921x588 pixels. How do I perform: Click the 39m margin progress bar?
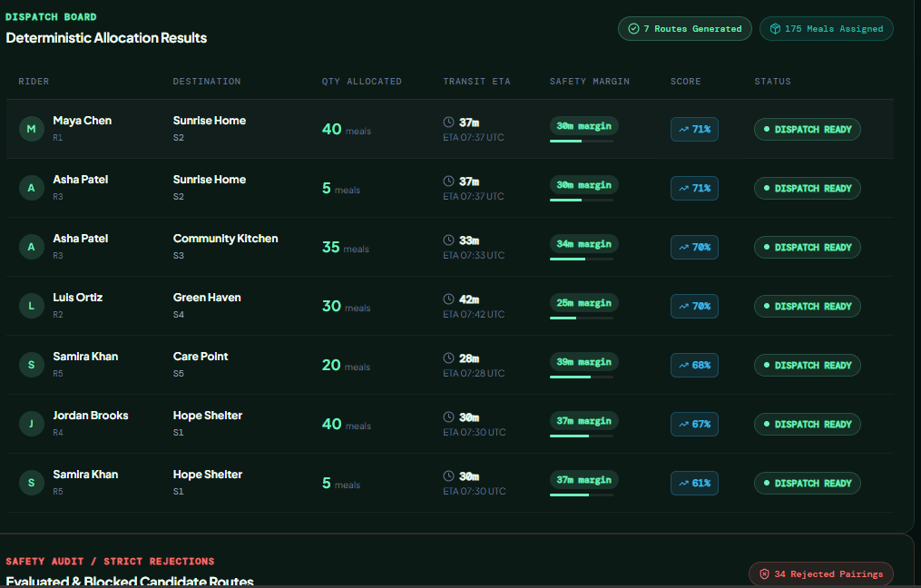coord(582,377)
